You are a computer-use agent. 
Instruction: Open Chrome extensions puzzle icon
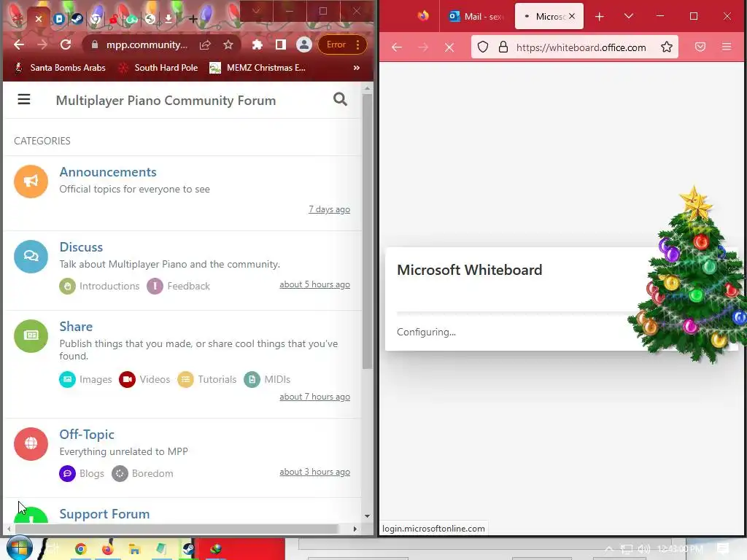click(x=258, y=44)
